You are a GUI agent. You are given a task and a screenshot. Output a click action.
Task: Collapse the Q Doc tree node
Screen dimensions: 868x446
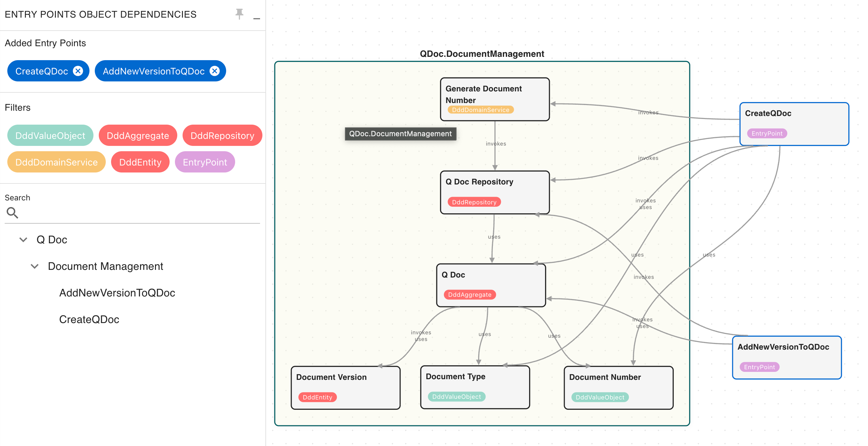[23, 240]
